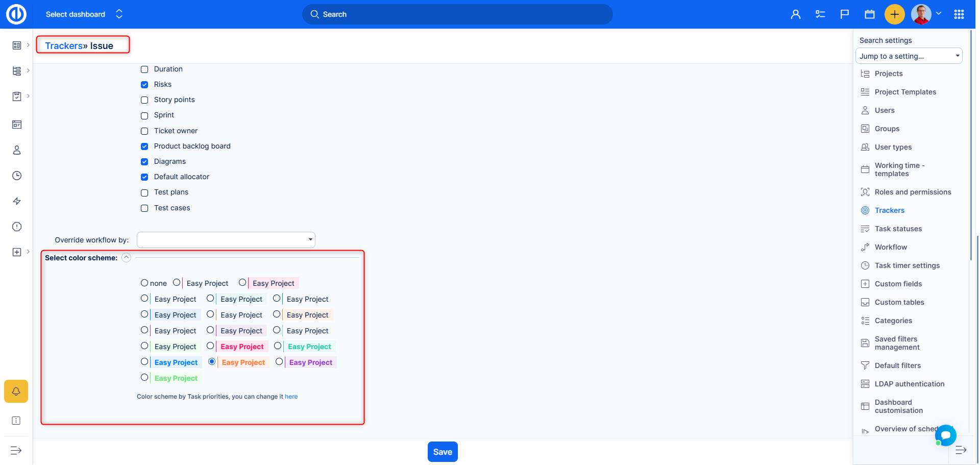Enable the Story points checkbox
980x465 pixels.
point(144,100)
